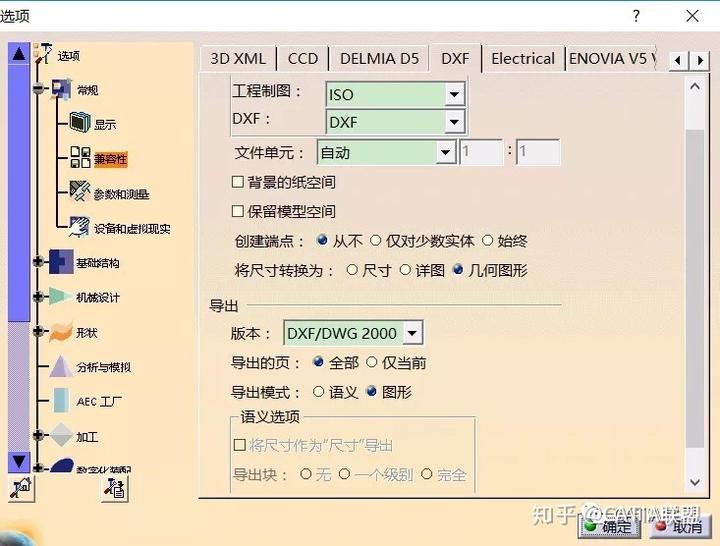Collapse the 常规 tree node
The image size is (720, 546).
pyautogui.click(x=39, y=89)
